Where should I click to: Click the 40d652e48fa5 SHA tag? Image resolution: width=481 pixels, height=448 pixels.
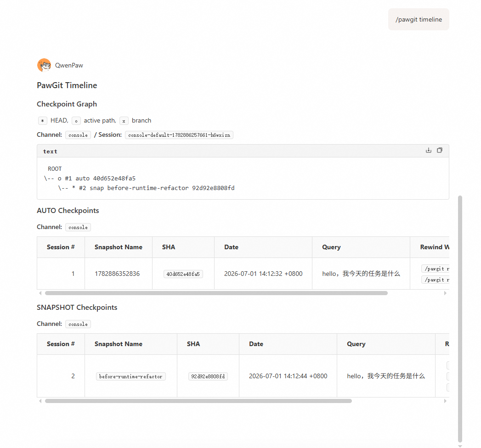click(x=183, y=274)
